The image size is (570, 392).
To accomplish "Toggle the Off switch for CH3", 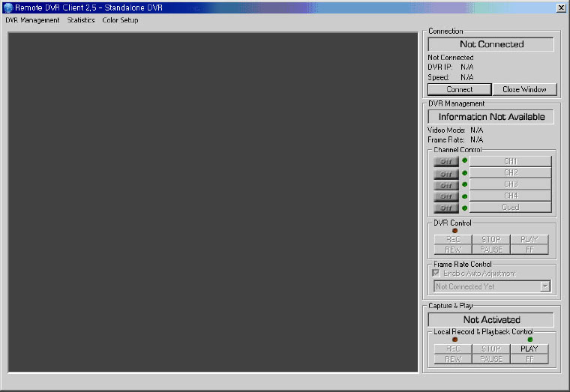I will (x=445, y=184).
